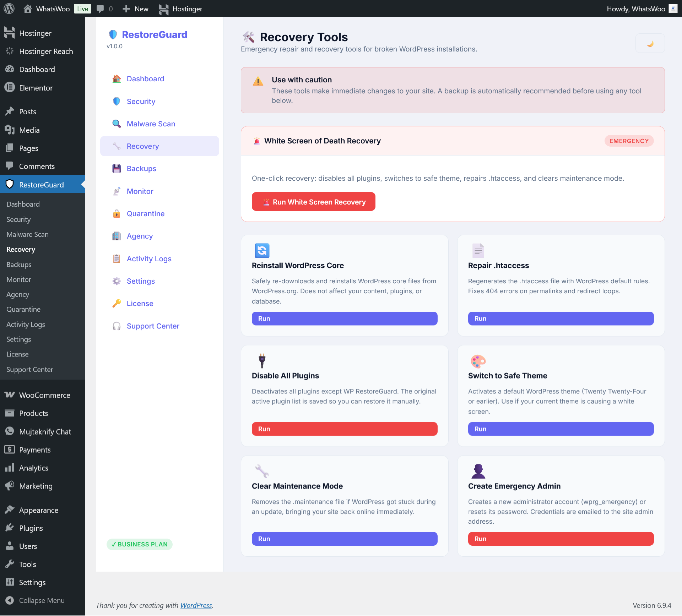Open Mujteknify Chat in the sidebar
This screenshot has width=682, height=616.
pyautogui.click(x=43, y=432)
